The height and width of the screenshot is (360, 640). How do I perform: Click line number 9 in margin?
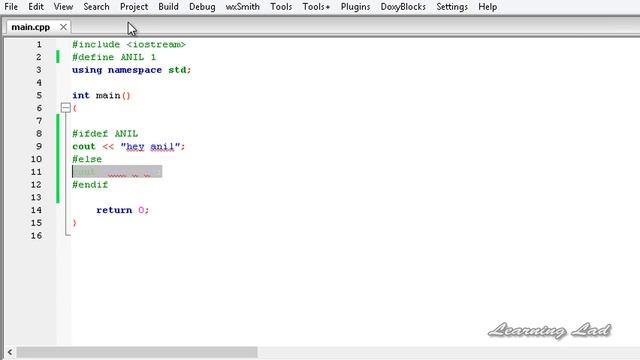click(39, 147)
